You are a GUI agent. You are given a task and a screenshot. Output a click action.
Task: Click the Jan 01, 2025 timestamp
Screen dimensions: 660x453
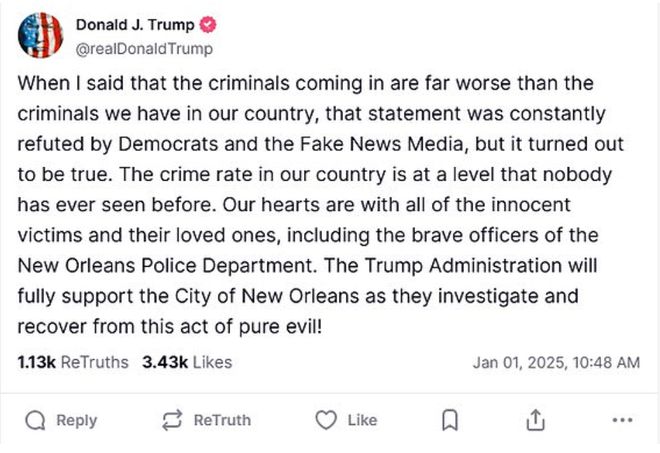point(555,362)
